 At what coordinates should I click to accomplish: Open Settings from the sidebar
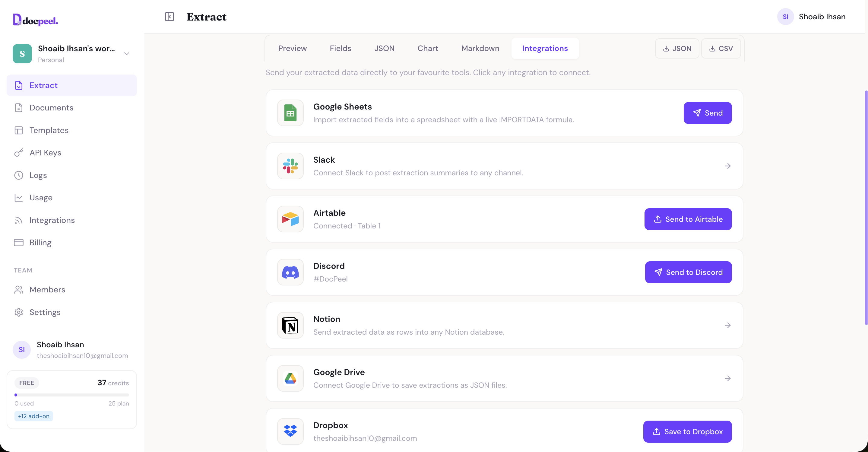[72, 312]
